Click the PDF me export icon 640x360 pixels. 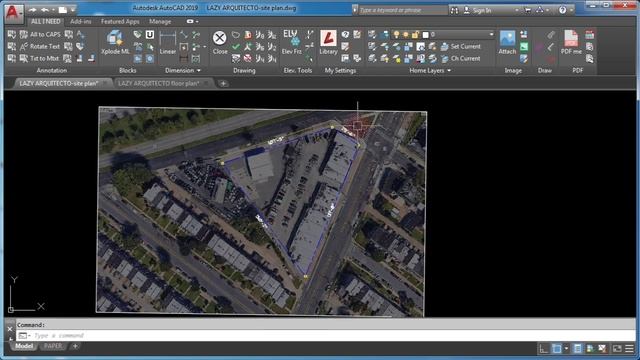[x=571, y=42]
